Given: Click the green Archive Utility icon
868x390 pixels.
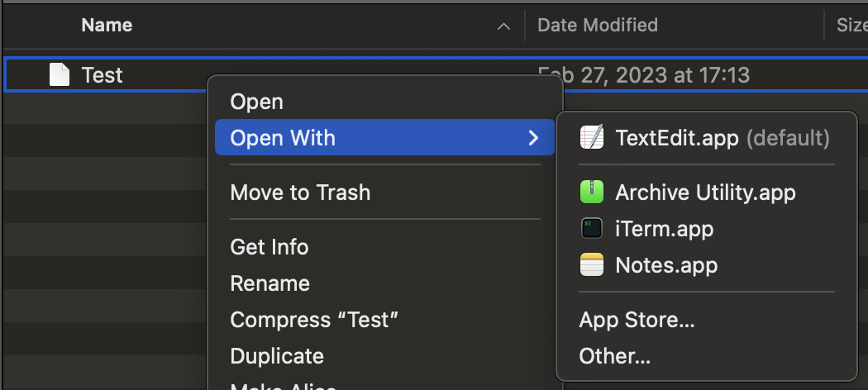Looking at the screenshot, I should click(592, 192).
